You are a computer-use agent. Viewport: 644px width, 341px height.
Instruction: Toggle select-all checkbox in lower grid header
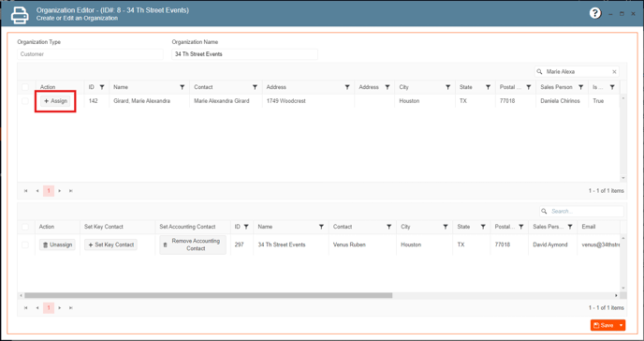coord(25,227)
